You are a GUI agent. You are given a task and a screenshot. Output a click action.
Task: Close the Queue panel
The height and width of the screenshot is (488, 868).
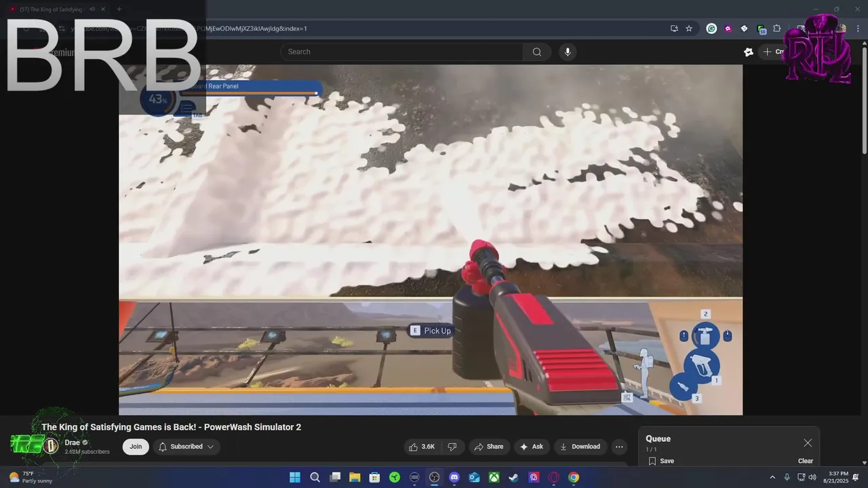pyautogui.click(x=808, y=443)
